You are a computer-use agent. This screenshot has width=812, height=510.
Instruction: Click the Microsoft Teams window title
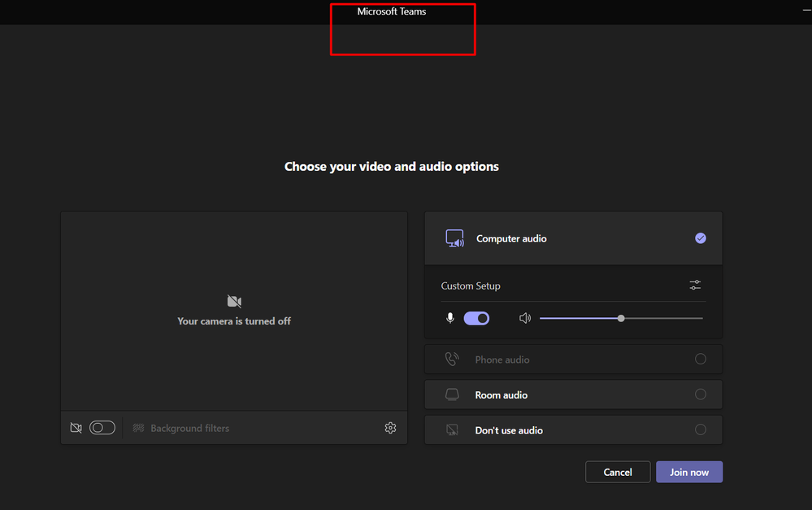coord(392,11)
